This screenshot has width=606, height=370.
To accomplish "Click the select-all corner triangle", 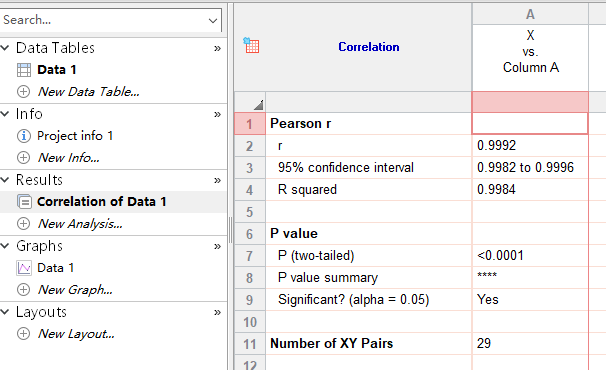I will pyautogui.click(x=259, y=105).
